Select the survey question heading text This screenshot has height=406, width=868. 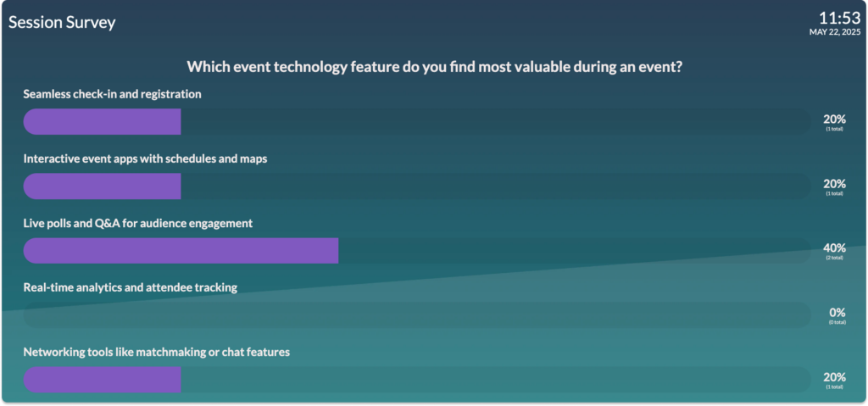coord(434,67)
